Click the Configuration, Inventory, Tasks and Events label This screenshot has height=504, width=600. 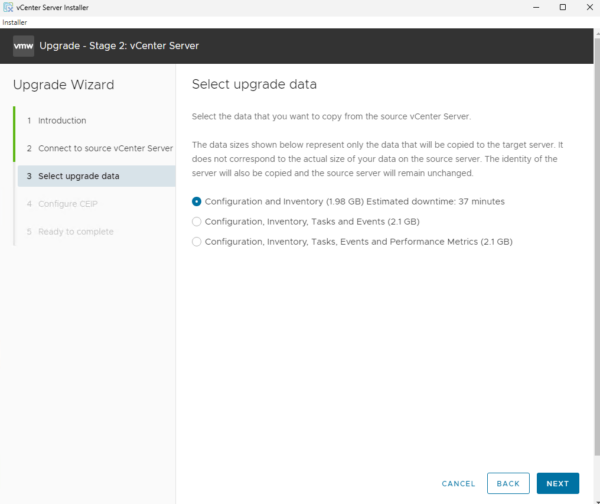coord(312,222)
